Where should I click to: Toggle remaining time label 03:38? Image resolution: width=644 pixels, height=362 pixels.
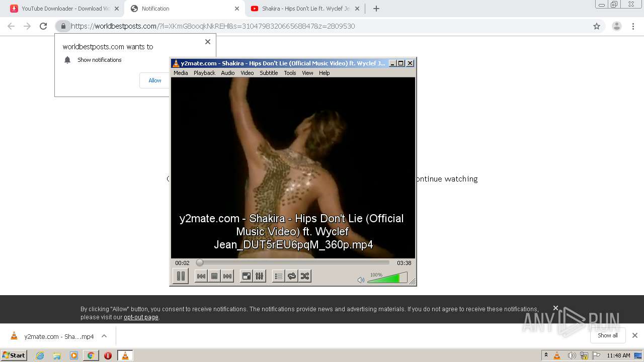pos(404,263)
